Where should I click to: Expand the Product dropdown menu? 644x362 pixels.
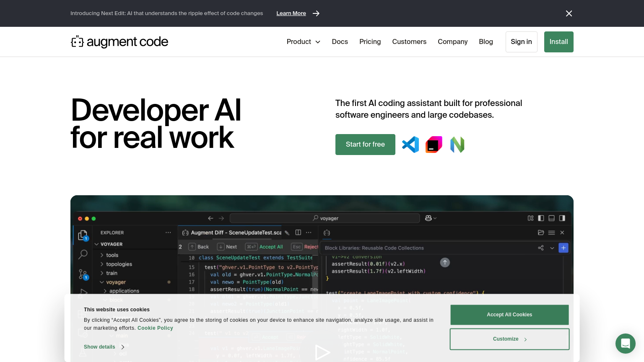[303, 42]
